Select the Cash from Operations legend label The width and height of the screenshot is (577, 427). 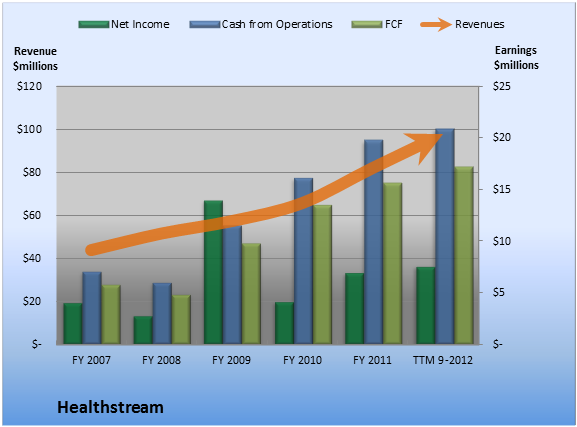click(277, 24)
